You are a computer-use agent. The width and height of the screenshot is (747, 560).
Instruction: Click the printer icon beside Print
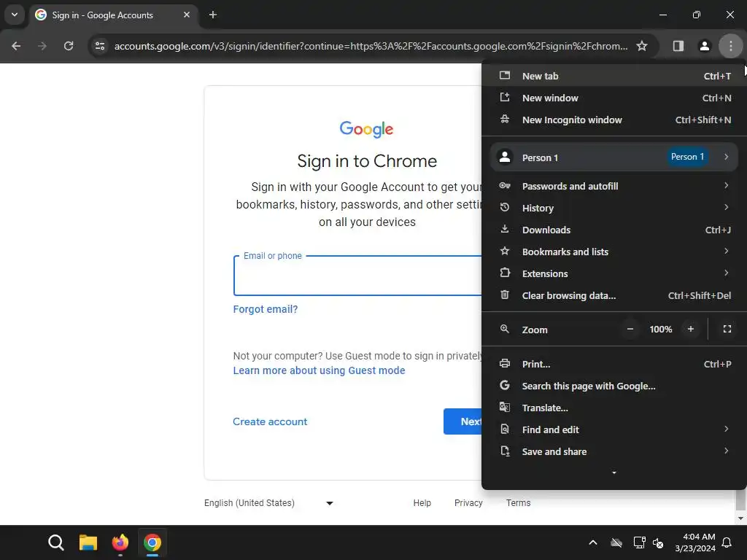click(505, 363)
